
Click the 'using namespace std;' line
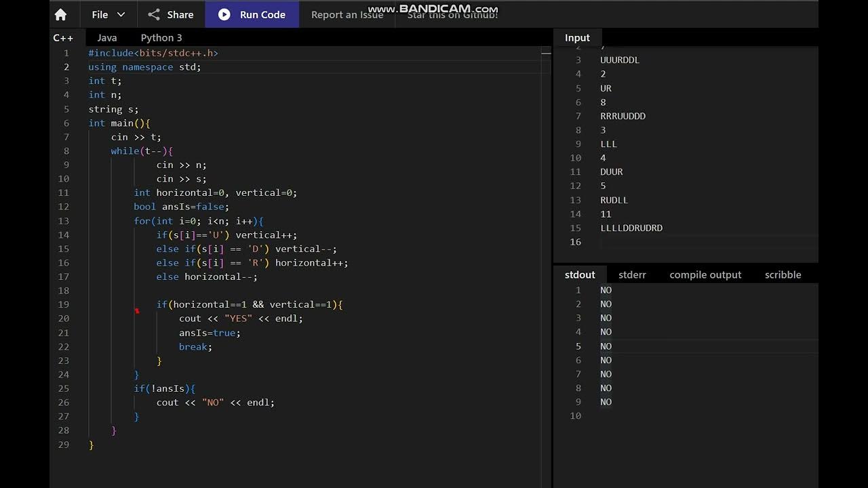coord(144,67)
